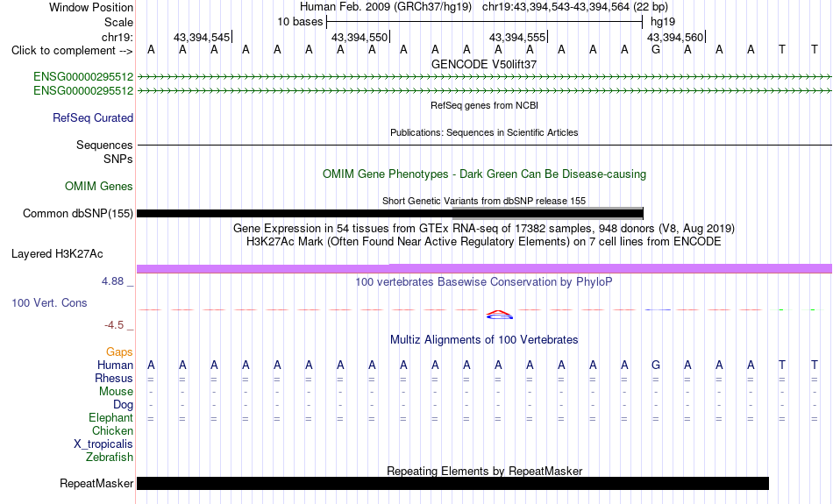Screen dimensions: 833x504
Task: Open GENCODE V50lift37 track title
Action: point(484,64)
